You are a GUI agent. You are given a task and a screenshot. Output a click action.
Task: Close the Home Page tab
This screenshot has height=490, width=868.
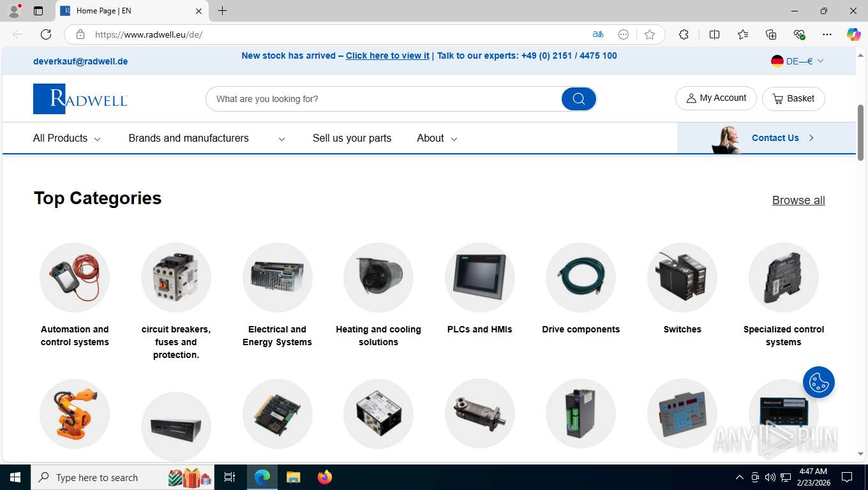coord(198,11)
